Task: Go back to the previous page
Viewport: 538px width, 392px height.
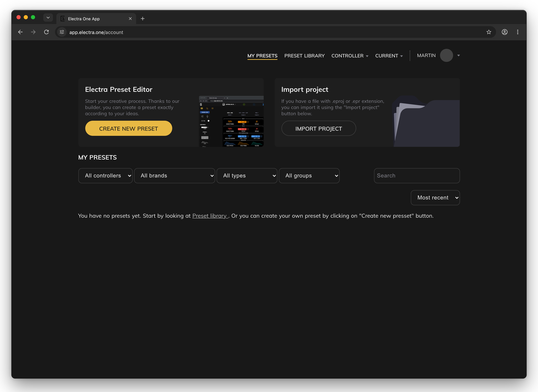Action: [20, 32]
